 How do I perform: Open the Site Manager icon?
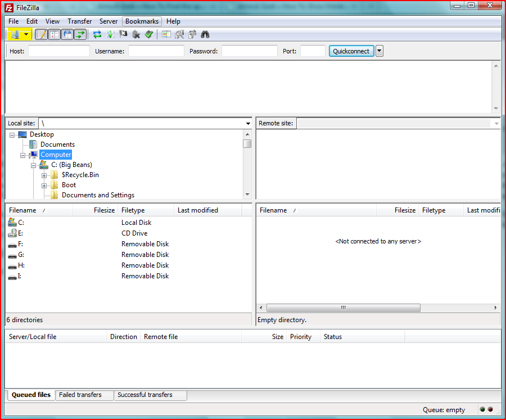coord(15,34)
